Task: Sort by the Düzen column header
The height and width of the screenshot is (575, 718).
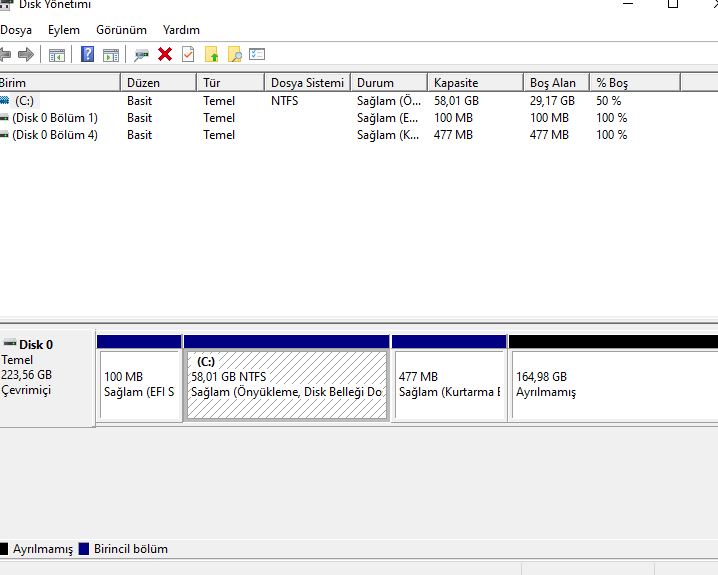Action: (159, 82)
